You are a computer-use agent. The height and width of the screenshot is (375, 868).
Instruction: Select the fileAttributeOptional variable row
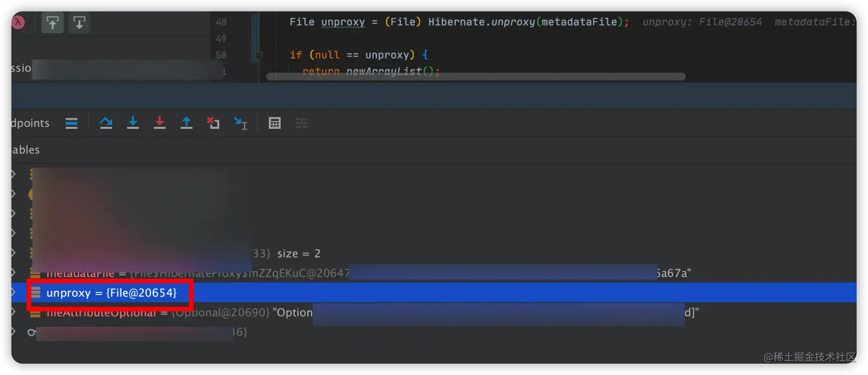click(434, 312)
